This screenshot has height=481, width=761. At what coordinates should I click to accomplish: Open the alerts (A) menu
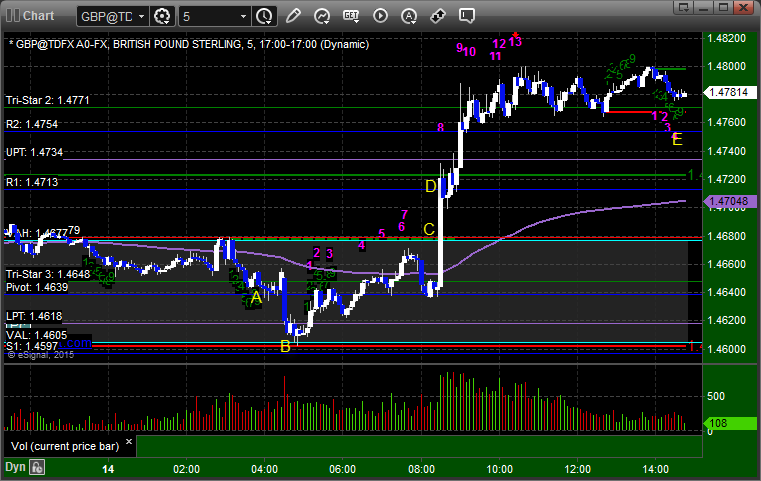[409, 16]
